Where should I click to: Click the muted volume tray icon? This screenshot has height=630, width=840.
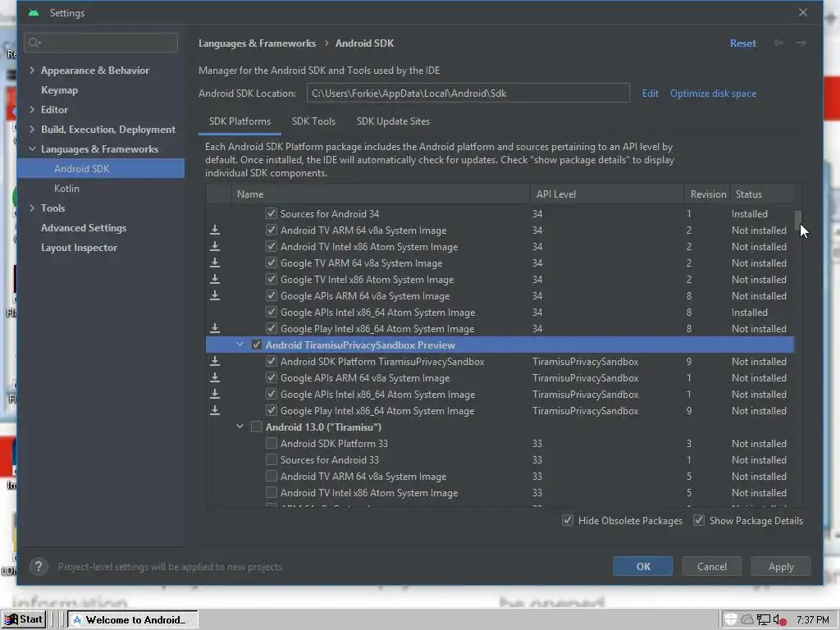pyautogui.click(x=779, y=620)
